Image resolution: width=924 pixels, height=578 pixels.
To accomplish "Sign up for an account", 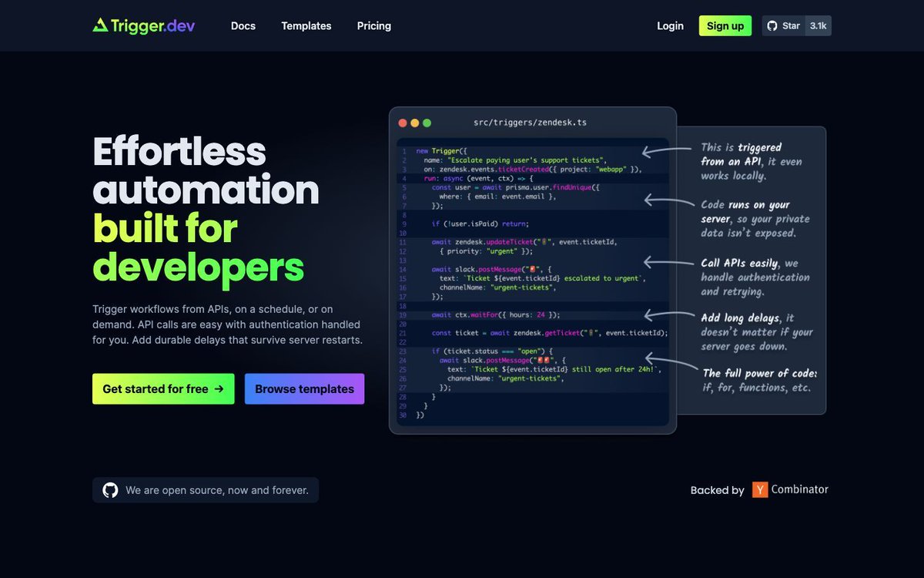I will point(725,25).
